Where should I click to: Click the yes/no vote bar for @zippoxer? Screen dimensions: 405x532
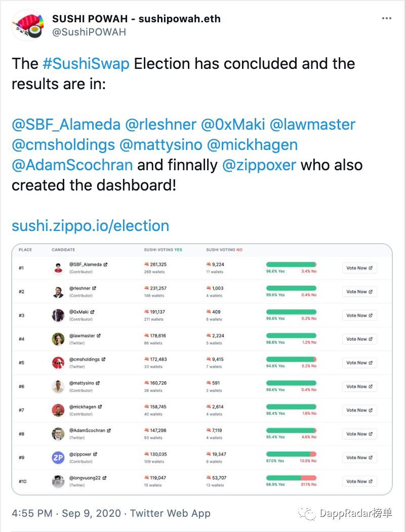click(291, 454)
